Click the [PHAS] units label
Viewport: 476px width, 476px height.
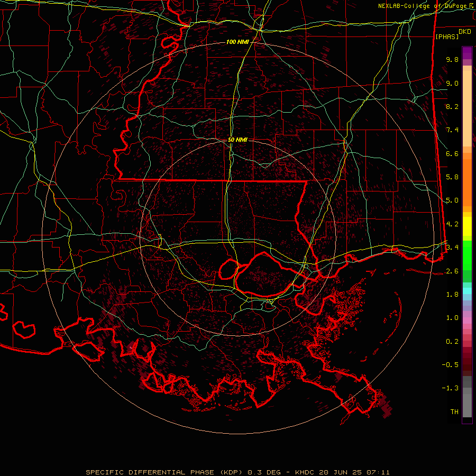[x=447, y=37]
